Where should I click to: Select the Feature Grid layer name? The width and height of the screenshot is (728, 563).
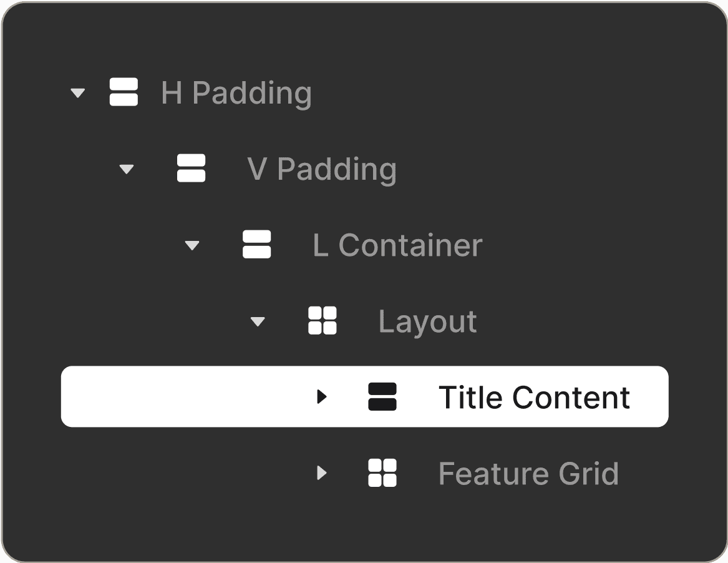click(x=528, y=474)
